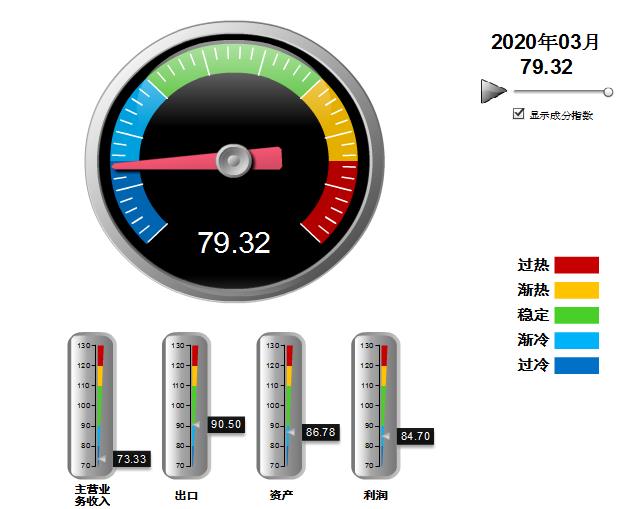
Task: Click the red zone on the main dial
Action: click(x=338, y=198)
